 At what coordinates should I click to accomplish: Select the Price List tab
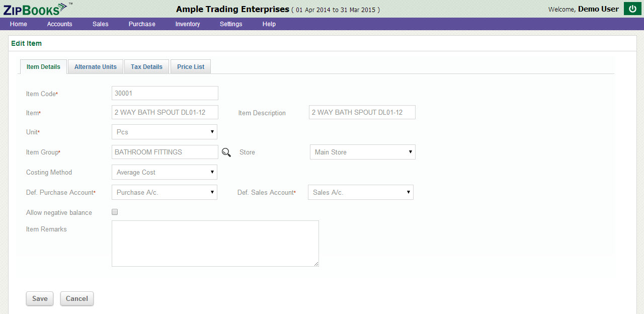191,67
